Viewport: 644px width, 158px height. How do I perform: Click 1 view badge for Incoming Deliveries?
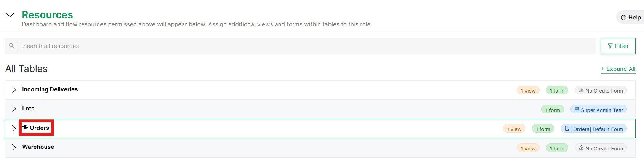(x=528, y=90)
